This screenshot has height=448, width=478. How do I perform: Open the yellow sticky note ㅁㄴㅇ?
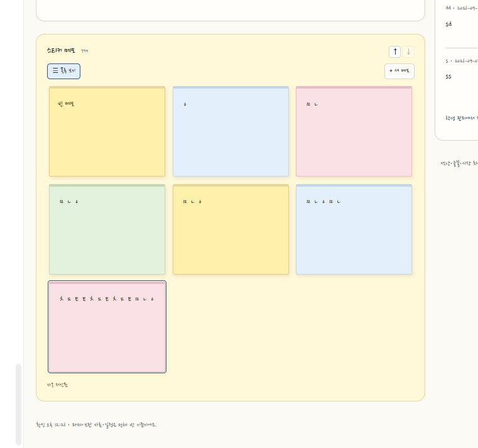[x=231, y=229]
